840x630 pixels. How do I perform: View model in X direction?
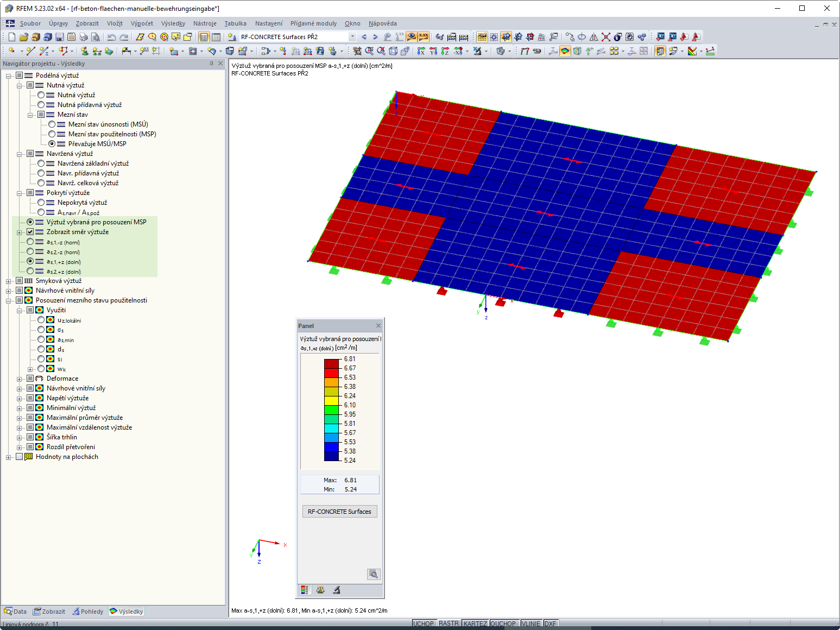click(x=421, y=51)
